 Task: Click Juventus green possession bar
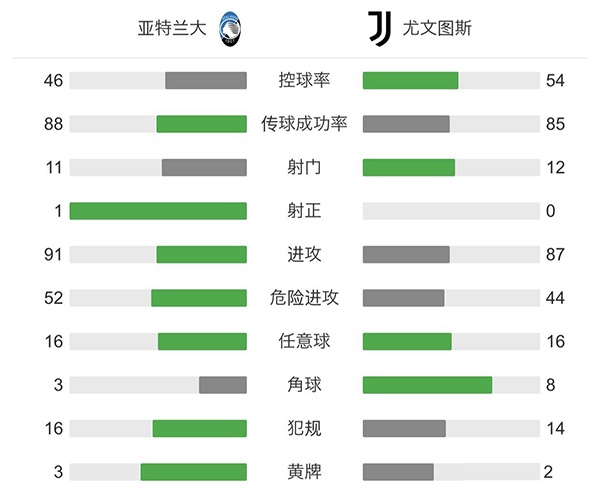[410, 81]
